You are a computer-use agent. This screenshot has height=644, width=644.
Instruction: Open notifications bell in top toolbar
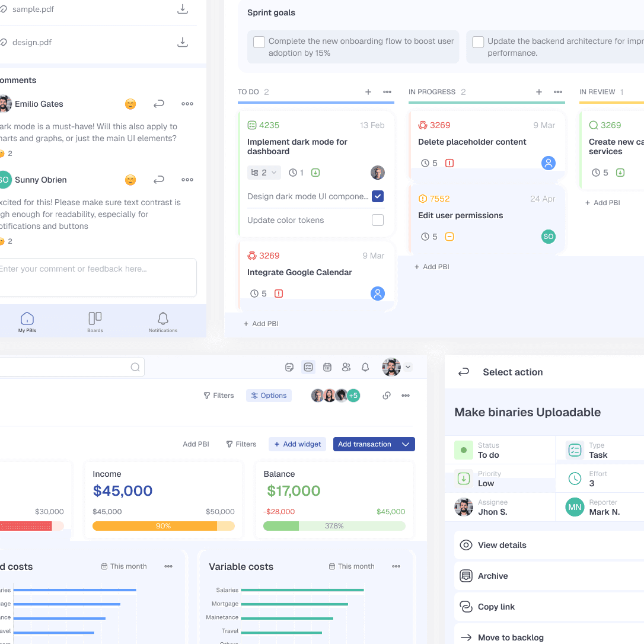pos(365,367)
